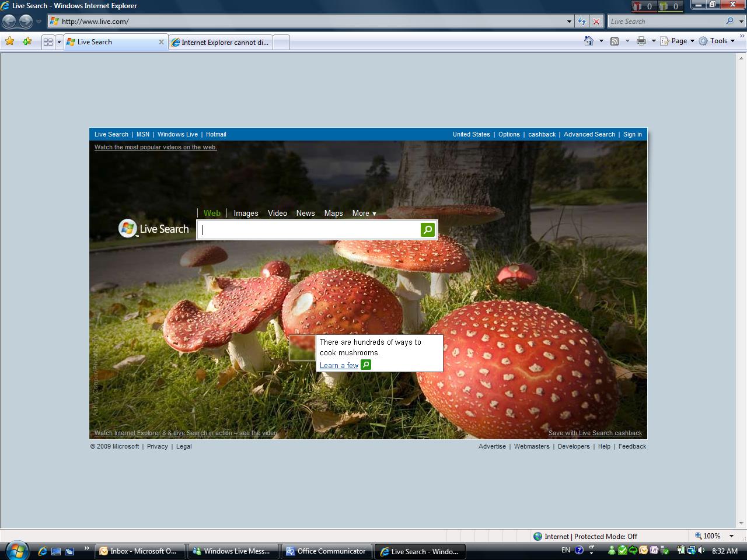Open the Privacy footer link
747x560 pixels.
point(158,446)
